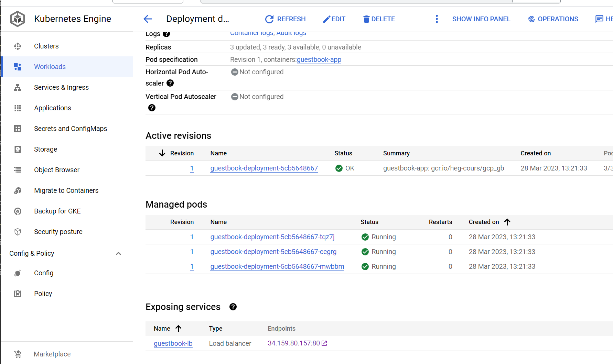Click Vertical Pod Autoscaler help icon
This screenshot has width=613, height=364.
(x=152, y=108)
